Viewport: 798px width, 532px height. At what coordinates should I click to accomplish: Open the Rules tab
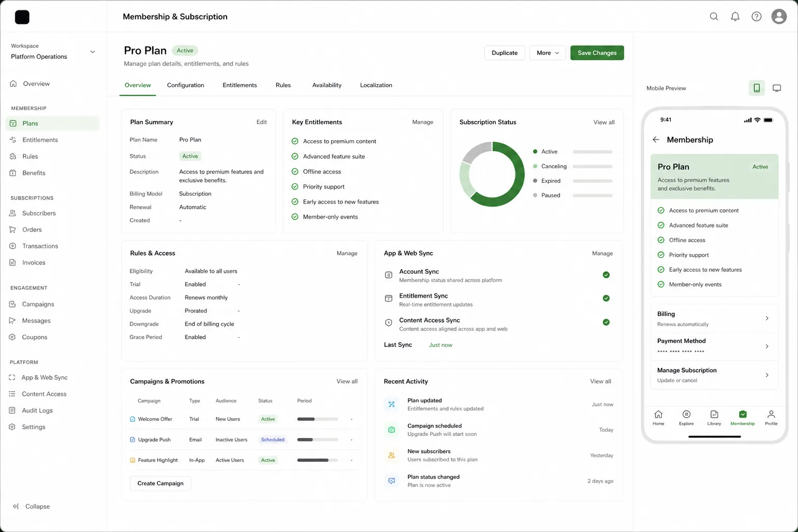(x=283, y=85)
